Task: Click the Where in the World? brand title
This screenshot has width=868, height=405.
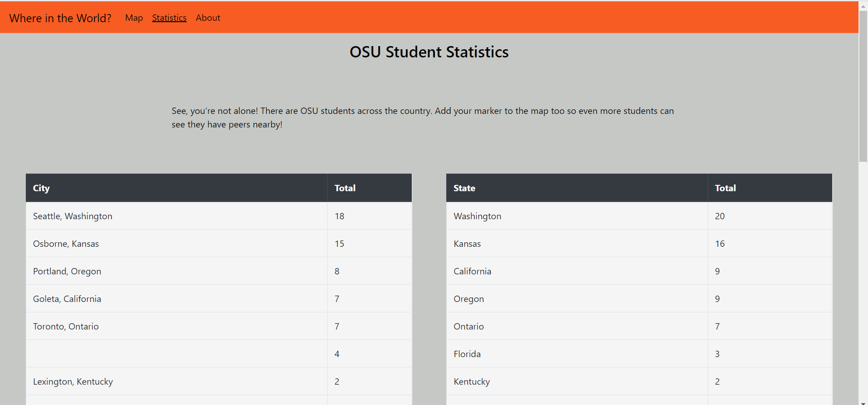Action: pos(60,18)
